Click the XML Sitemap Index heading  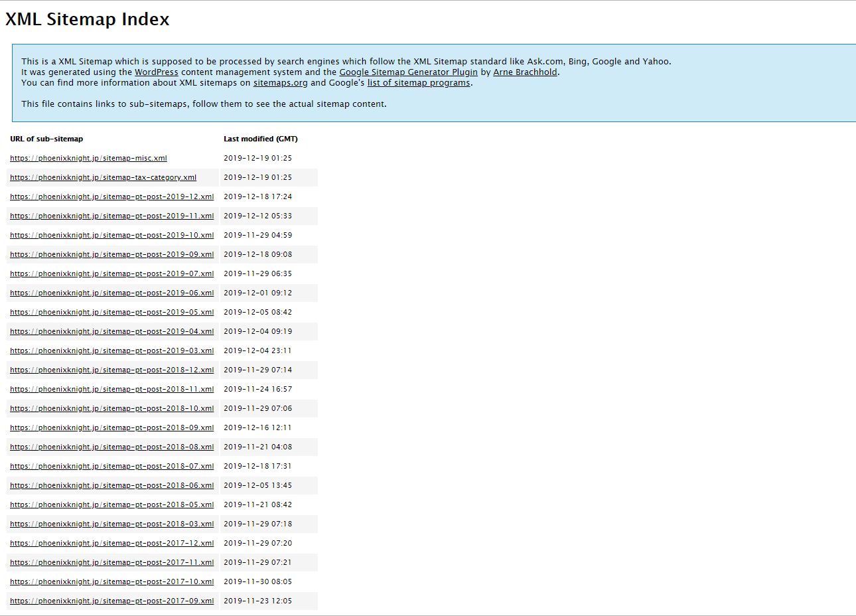pyautogui.click(x=88, y=19)
